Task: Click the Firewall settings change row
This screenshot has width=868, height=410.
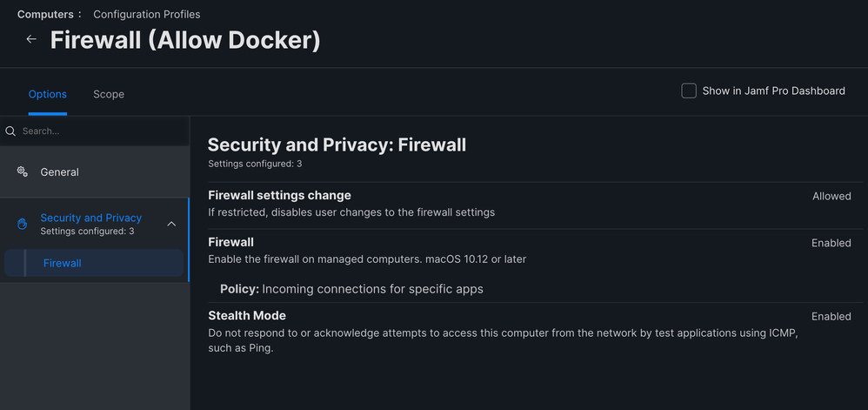Action: pos(535,204)
